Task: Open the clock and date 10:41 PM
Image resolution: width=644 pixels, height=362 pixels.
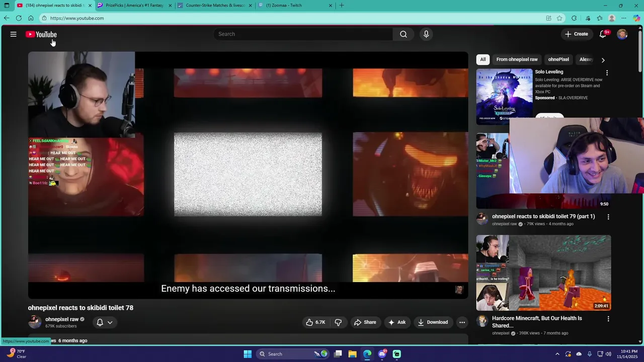Action: point(627,354)
